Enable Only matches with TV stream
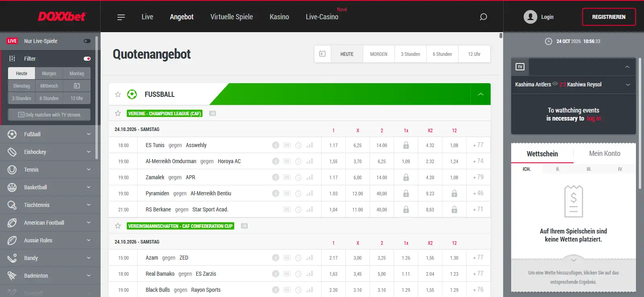This screenshot has width=644, height=297. pyautogui.click(x=49, y=115)
